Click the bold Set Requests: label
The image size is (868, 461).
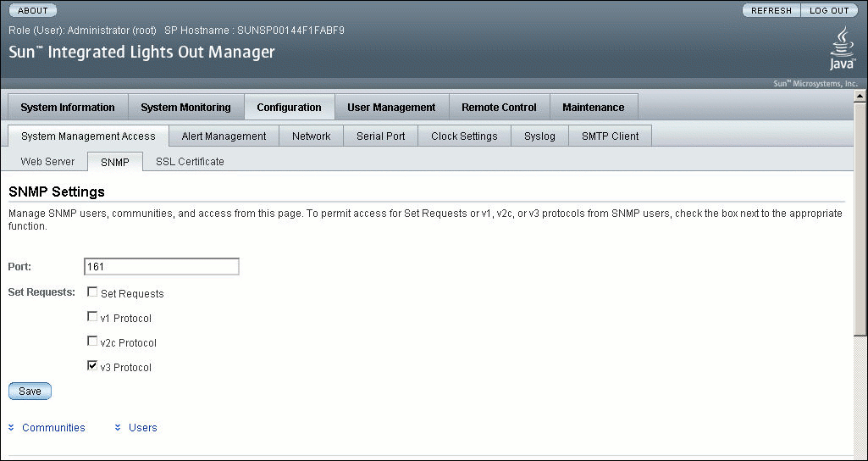(x=41, y=292)
